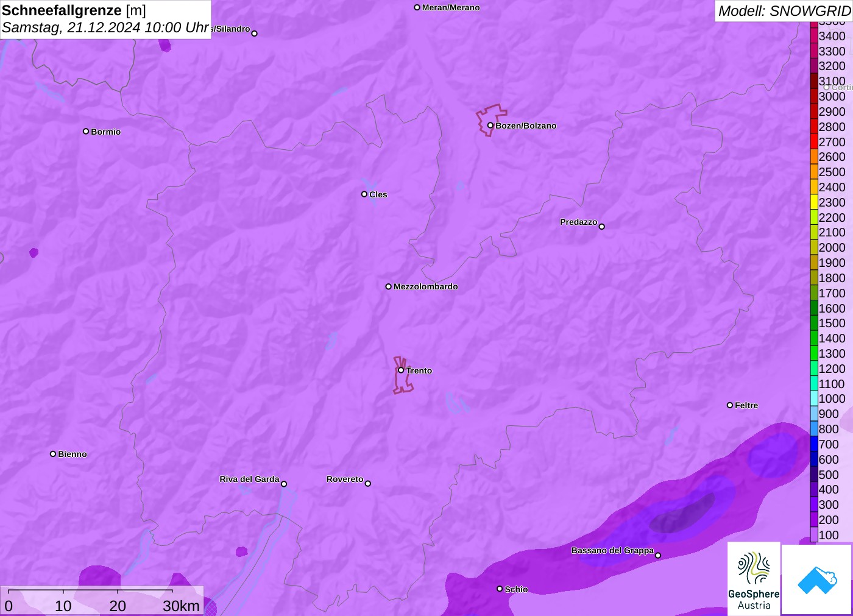The height and width of the screenshot is (616, 853).
Task: Click the Bassano del Grappa marker
Action: [658, 555]
